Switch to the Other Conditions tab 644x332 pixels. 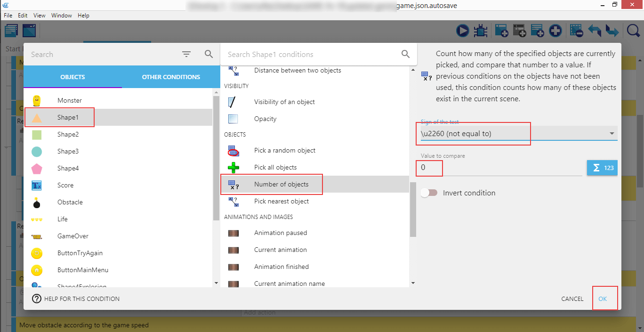pyautogui.click(x=171, y=77)
